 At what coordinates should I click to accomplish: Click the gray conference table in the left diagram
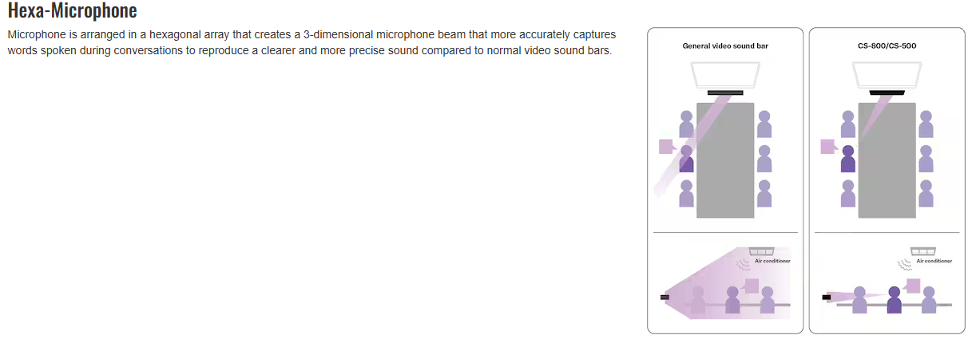(725, 160)
